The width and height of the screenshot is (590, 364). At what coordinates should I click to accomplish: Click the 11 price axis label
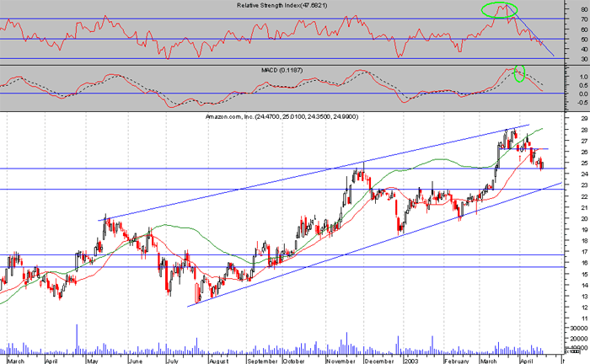(584, 318)
